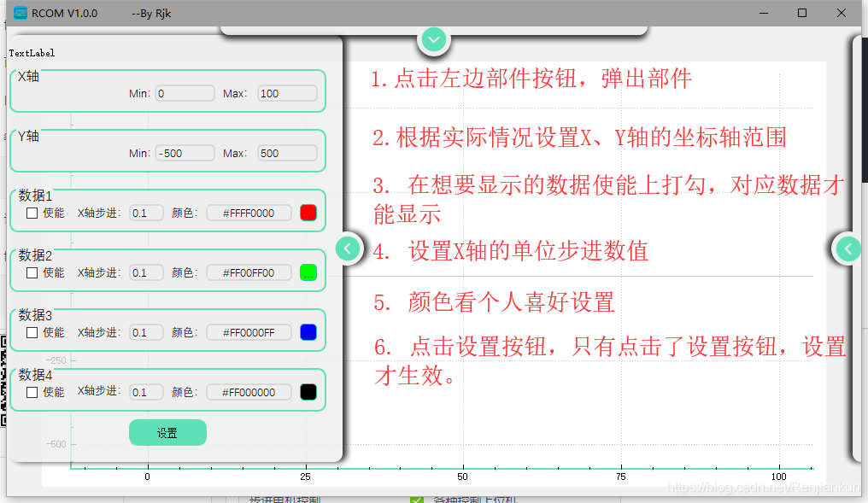The width and height of the screenshot is (868, 503).
Task: Click the 数据1 group title
Action: point(35,196)
